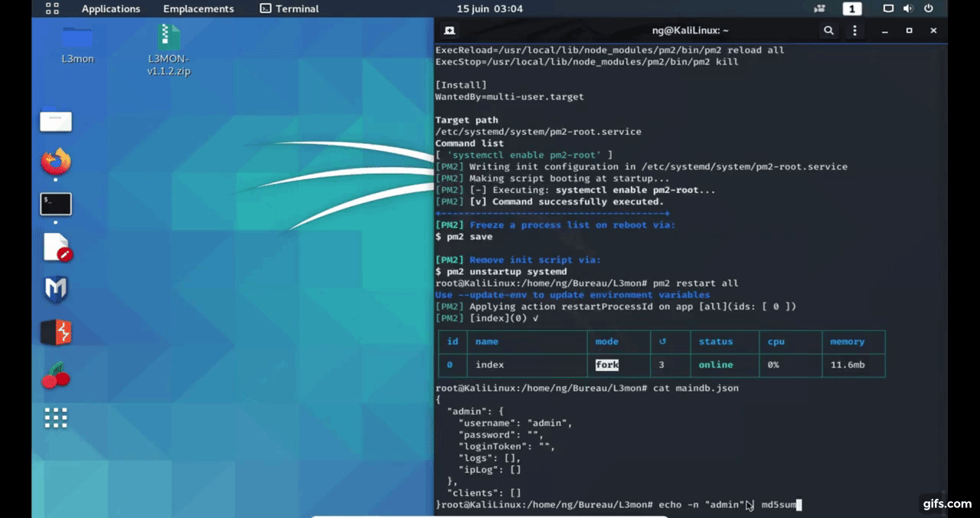
Task: Click the '"loginToken": "",' line
Action: pos(507,447)
